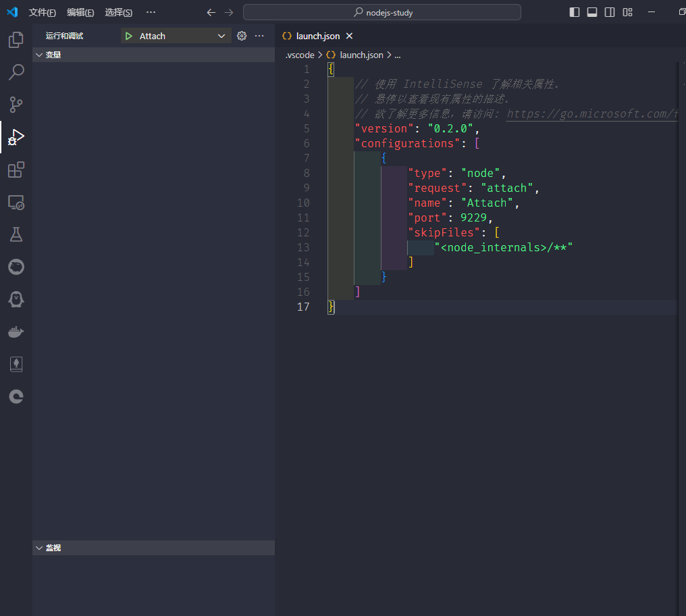Open the Search view

tap(16, 72)
